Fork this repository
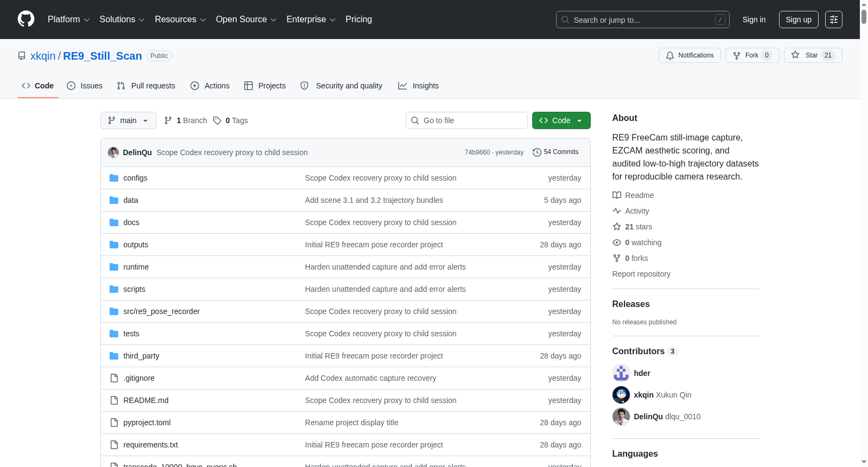This screenshot has width=868, height=467. pyautogui.click(x=752, y=55)
